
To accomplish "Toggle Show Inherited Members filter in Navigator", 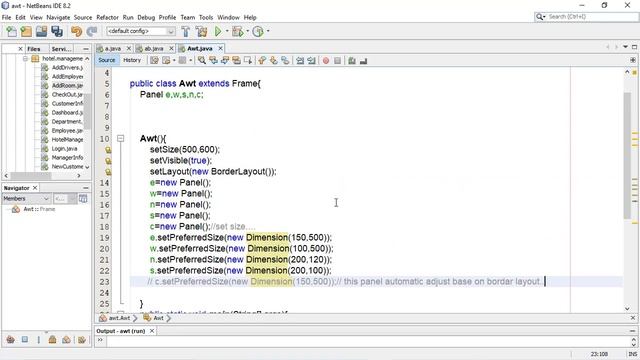I will pos(11,339).
